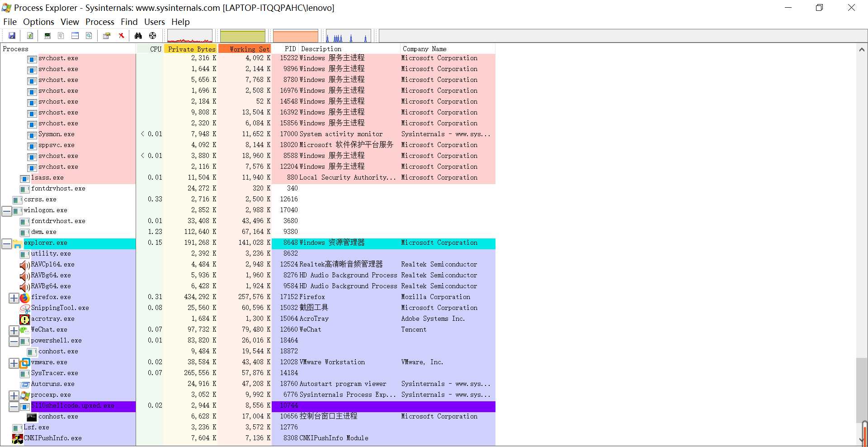Open the Properties toolbar icon
Viewport: 868px width, 447px height.
point(107,36)
